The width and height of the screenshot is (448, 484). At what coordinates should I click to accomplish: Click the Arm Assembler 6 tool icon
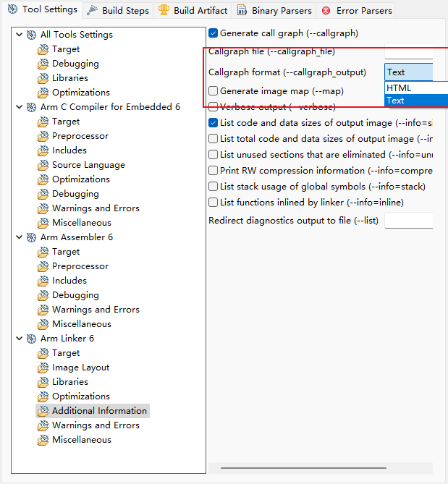pyautogui.click(x=31, y=237)
